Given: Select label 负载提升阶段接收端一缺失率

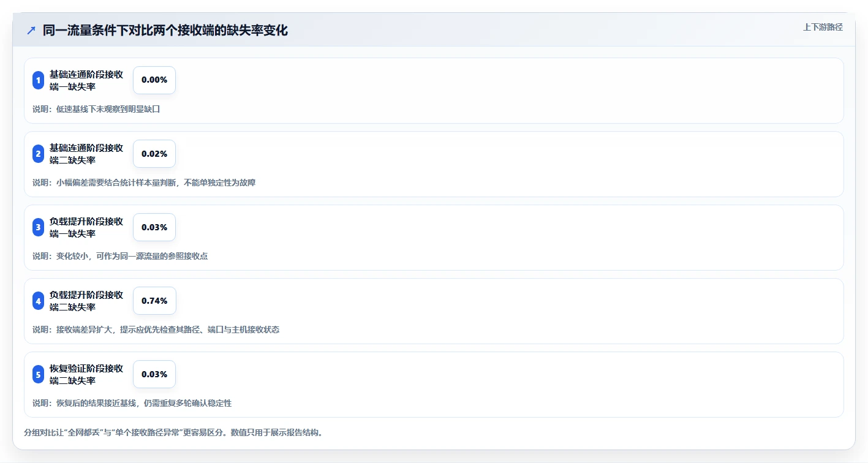Looking at the screenshot, I should [86, 227].
